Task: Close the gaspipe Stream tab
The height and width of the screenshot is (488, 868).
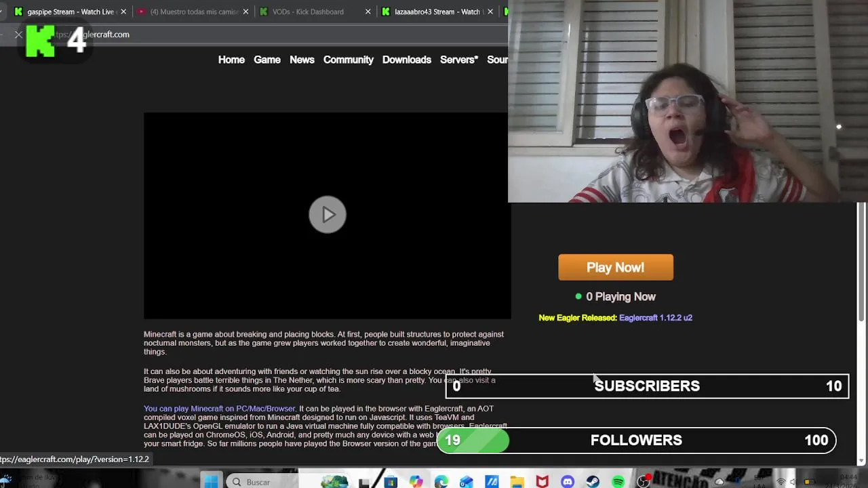Action: pos(123,12)
